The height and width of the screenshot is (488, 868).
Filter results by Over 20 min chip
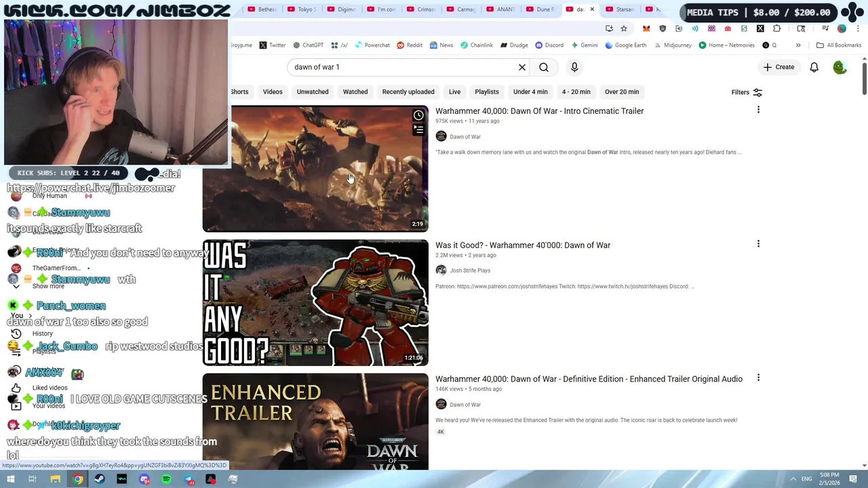click(622, 91)
